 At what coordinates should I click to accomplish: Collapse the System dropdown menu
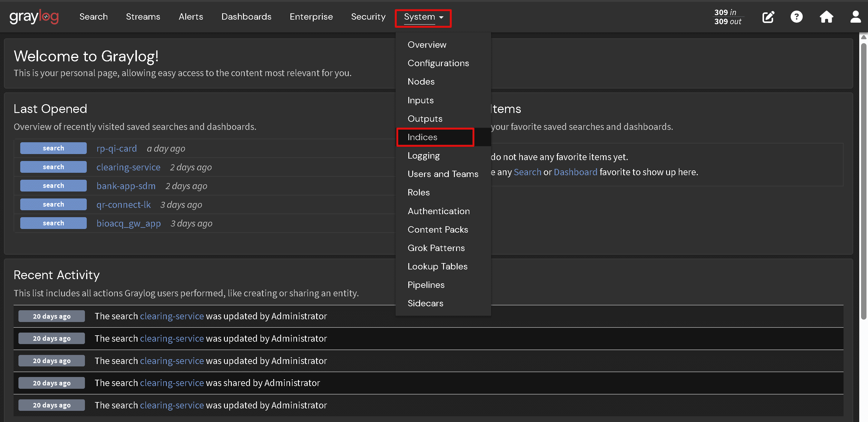click(423, 17)
